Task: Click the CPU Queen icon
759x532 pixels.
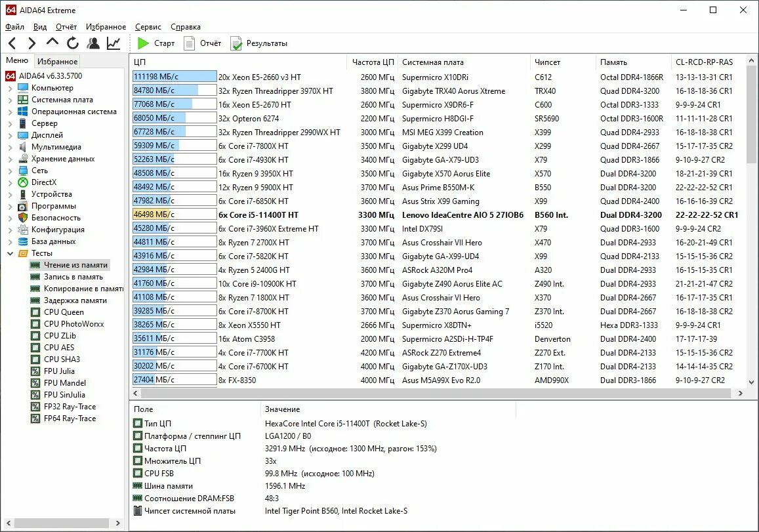Action: tap(35, 312)
